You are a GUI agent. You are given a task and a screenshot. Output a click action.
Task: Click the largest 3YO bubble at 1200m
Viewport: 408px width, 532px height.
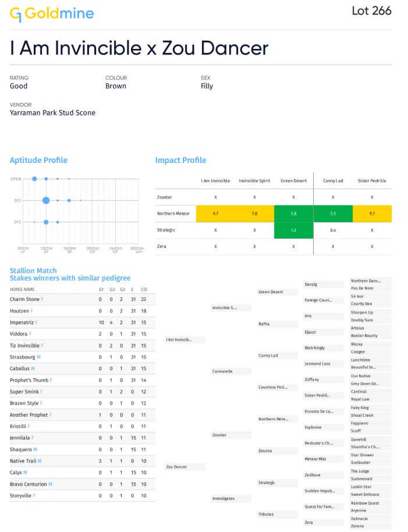tap(46, 200)
